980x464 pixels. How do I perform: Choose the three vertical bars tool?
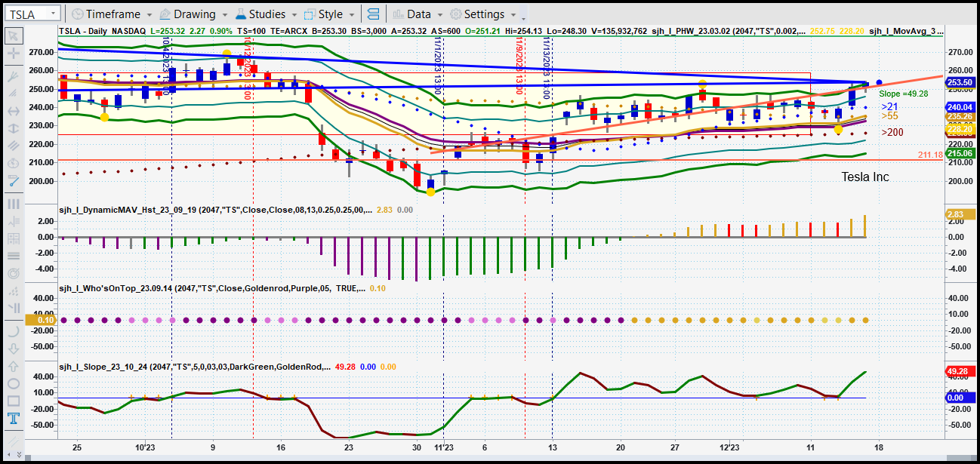[x=13, y=204]
